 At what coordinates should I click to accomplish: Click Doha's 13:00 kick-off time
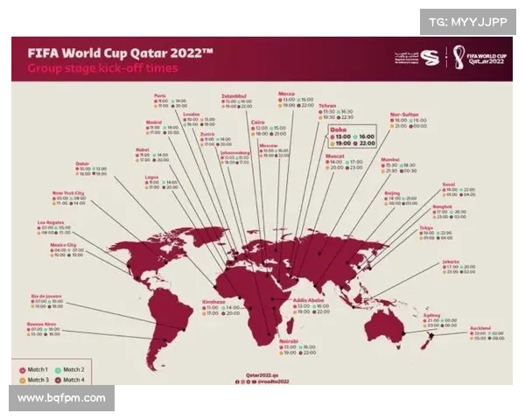tap(343, 136)
